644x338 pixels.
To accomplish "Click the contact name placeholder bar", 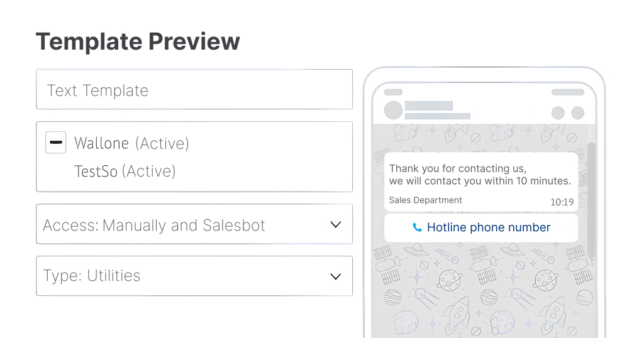I will click(x=429, y=106).
